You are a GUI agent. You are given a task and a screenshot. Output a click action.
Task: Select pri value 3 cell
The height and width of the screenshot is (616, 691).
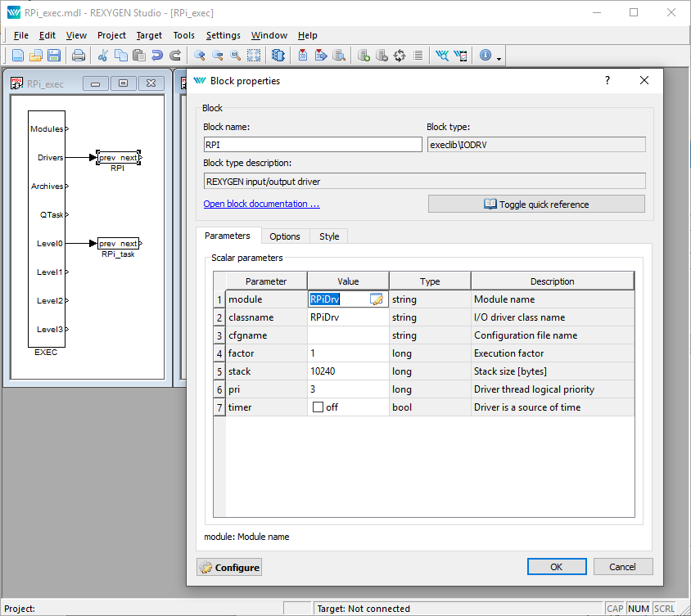[348, 389]
